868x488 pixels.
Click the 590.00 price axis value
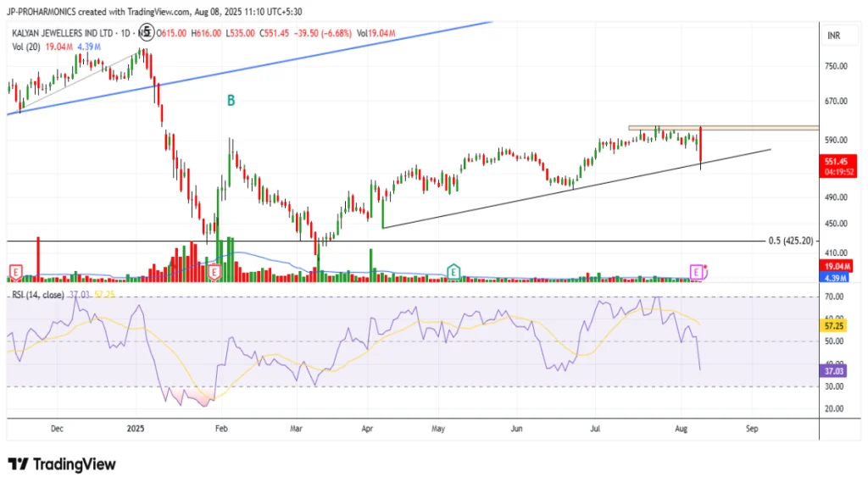coord(836,140)
